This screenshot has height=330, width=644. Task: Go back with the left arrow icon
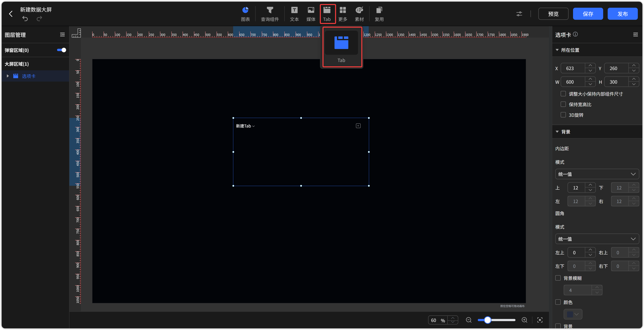point(11,14)
